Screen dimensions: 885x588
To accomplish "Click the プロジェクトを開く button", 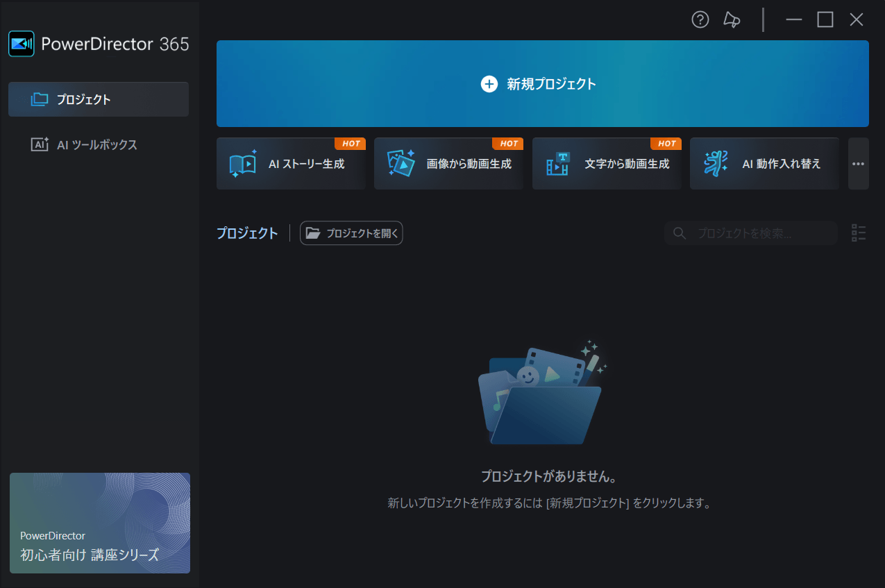I will [x=351, y=233].
